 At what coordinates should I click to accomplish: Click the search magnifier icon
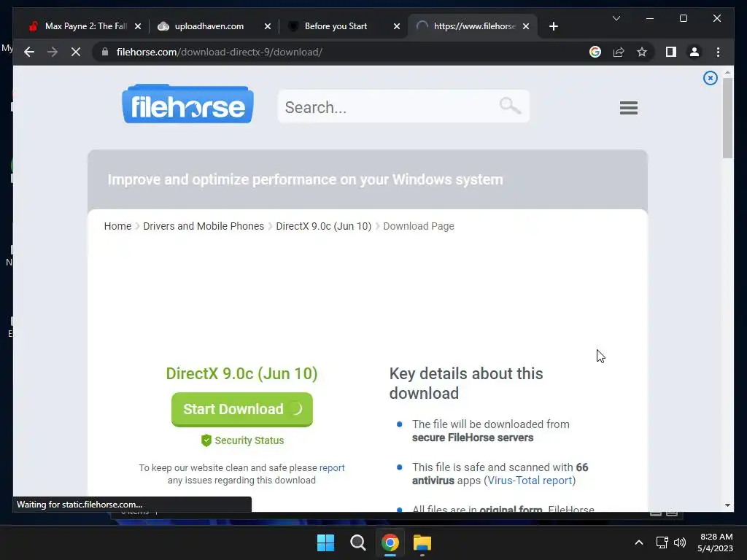tap(510, 106)
